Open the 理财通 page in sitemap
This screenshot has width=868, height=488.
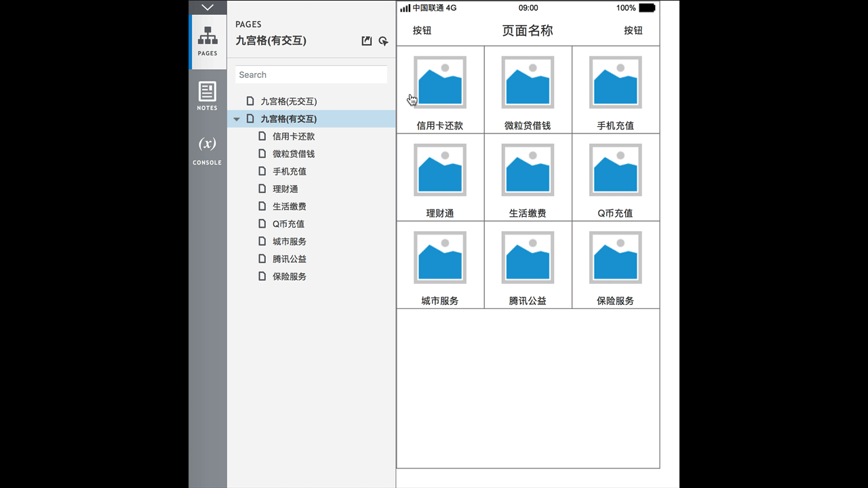[x=285, y=189]
